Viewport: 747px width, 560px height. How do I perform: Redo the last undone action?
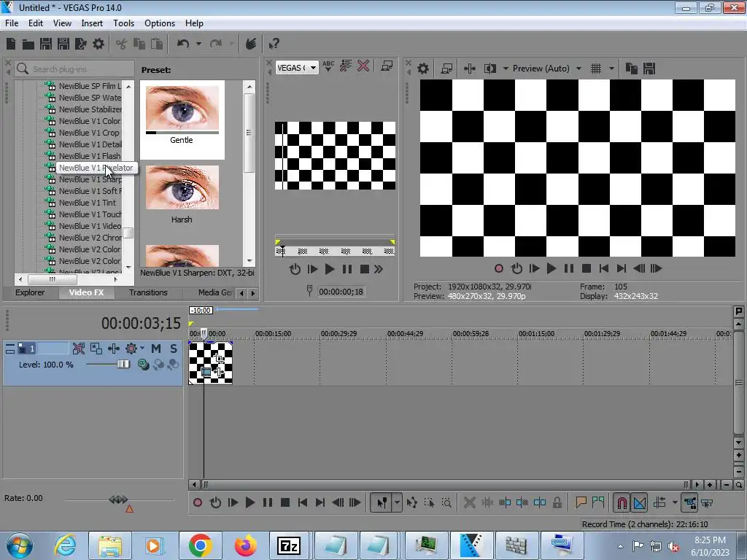coord(216,44)
